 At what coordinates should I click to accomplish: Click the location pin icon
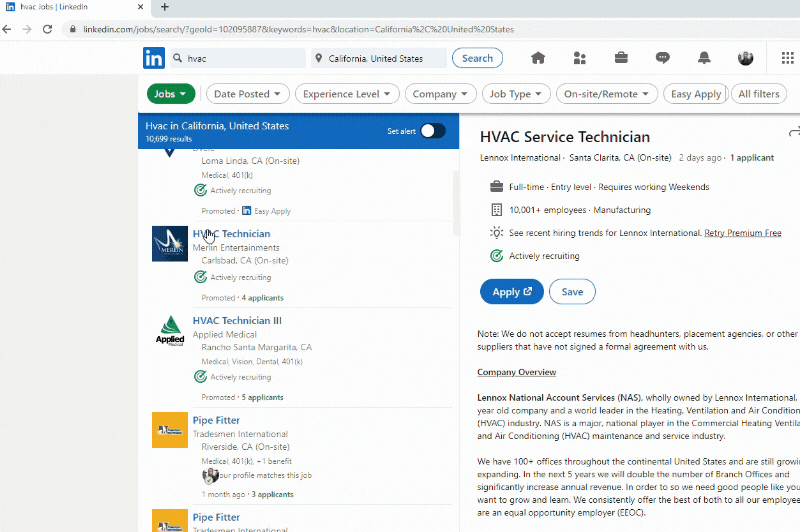pyautogui.click(x=318, y=58)
